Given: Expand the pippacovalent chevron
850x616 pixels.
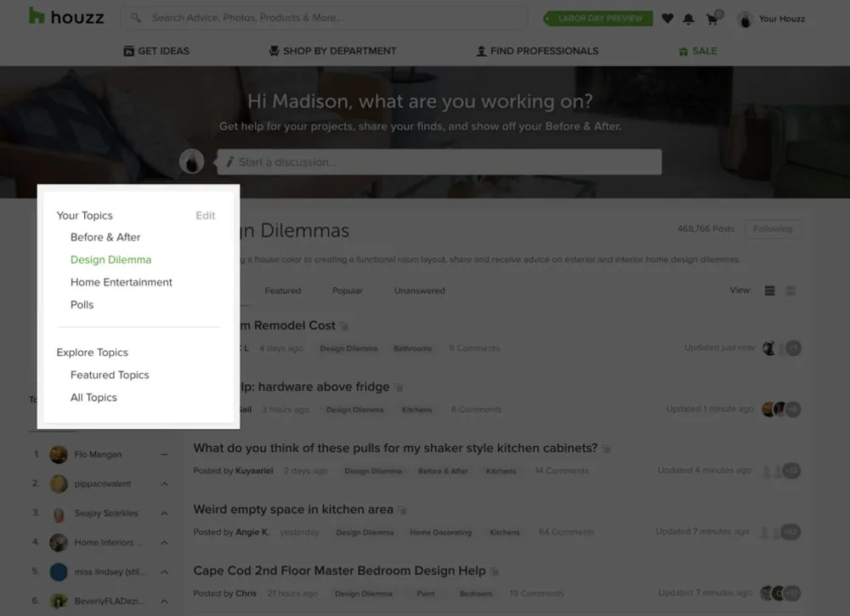Looking at the screenshot, I should tap(164, 483).
